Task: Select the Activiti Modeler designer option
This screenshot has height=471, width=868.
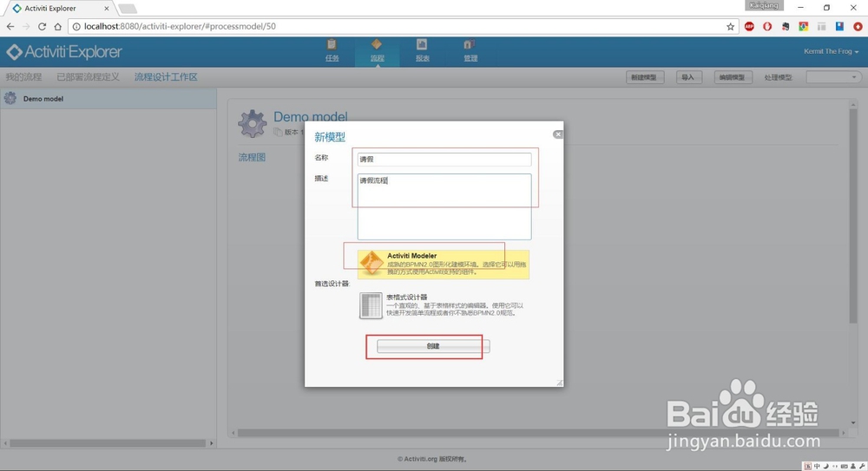Action: pyautogui.click(x=444, y=264)
